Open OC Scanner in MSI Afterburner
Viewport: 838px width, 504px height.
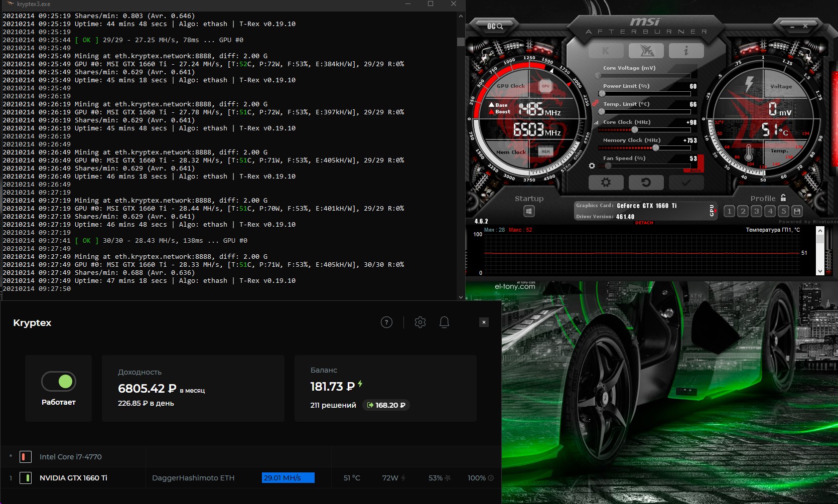(x=495, y=26)
